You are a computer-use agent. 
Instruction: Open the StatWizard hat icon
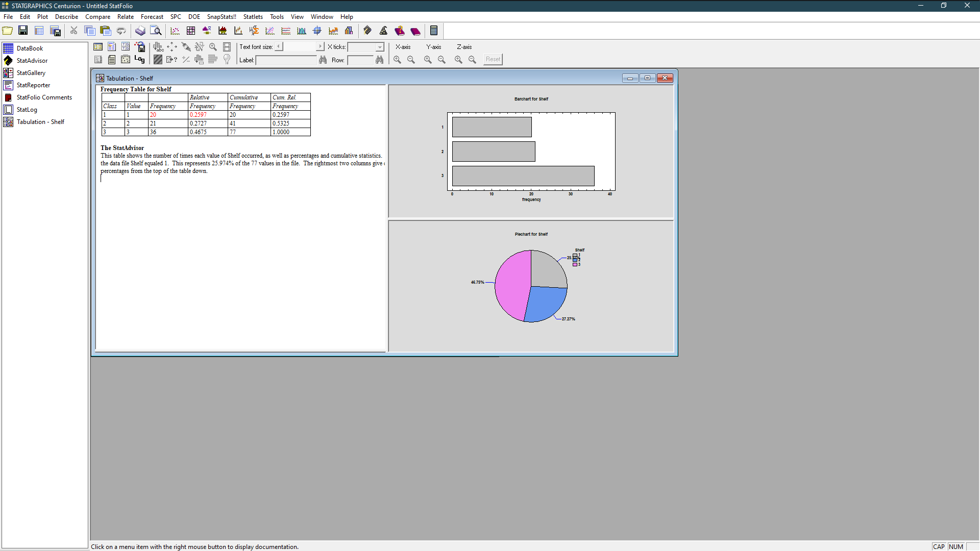[x=384, y=31]
